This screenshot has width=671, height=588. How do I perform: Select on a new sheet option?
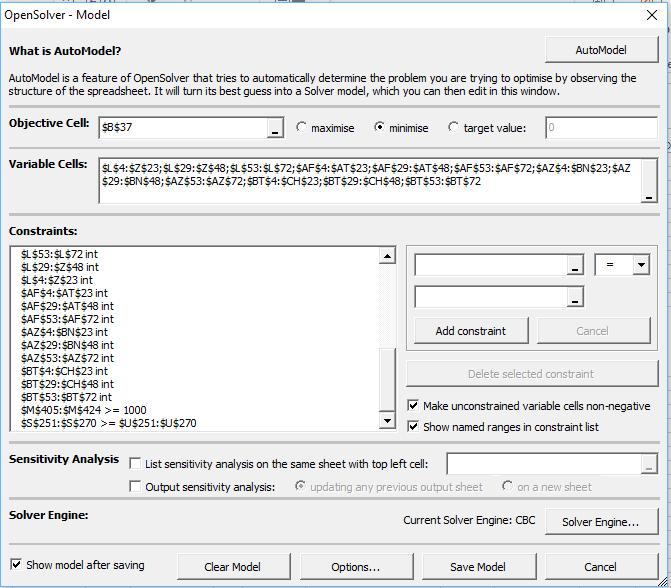[x=508, y=486]
